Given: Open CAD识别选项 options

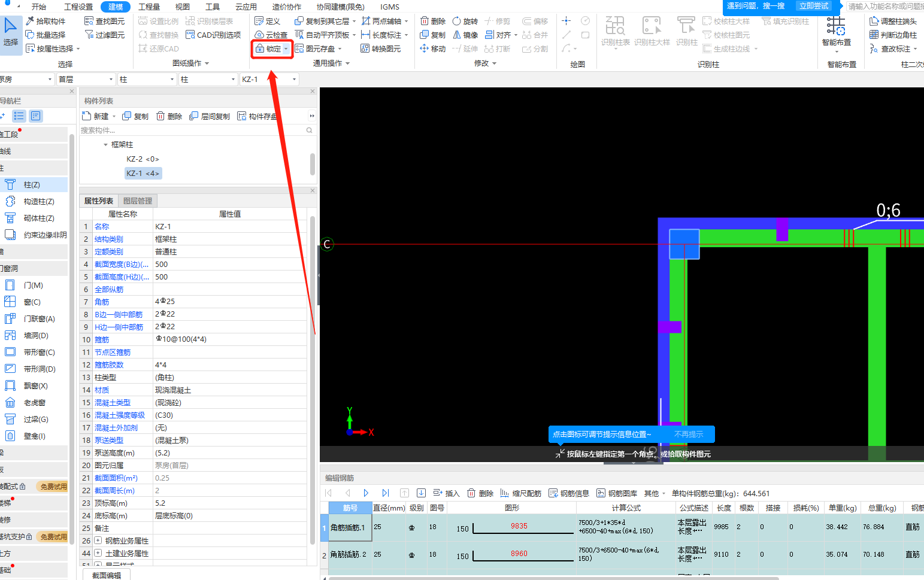Looking at the screenshot, I should pos(213,35).
